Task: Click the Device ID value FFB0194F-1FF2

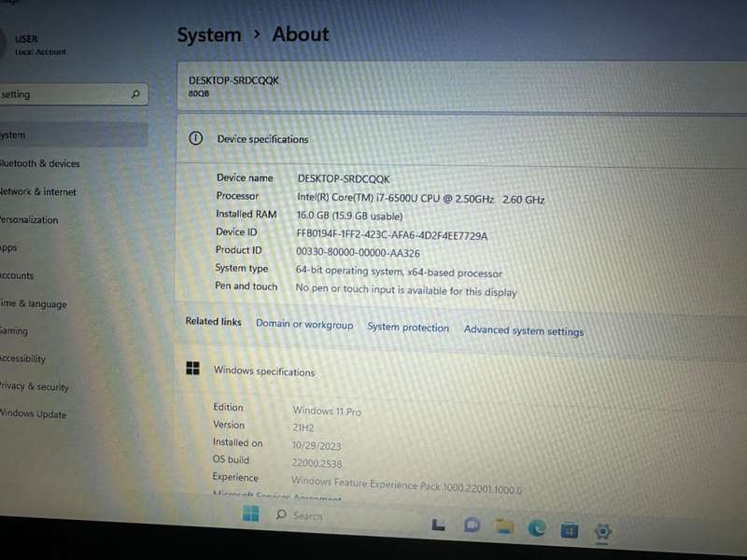Action: click(391, 235)
